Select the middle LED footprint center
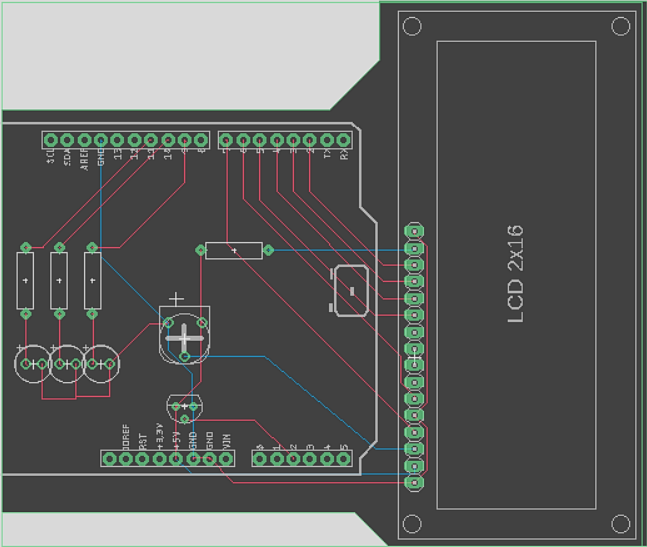 [67, 364]
